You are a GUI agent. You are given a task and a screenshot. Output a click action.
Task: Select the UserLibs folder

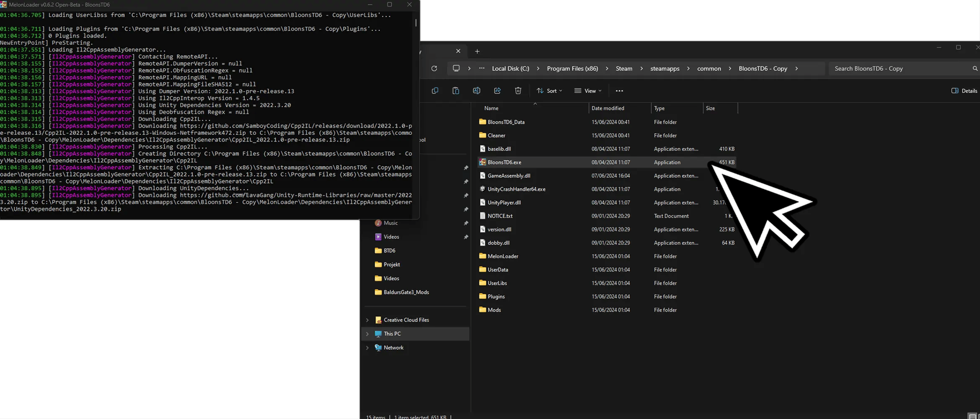497,283
